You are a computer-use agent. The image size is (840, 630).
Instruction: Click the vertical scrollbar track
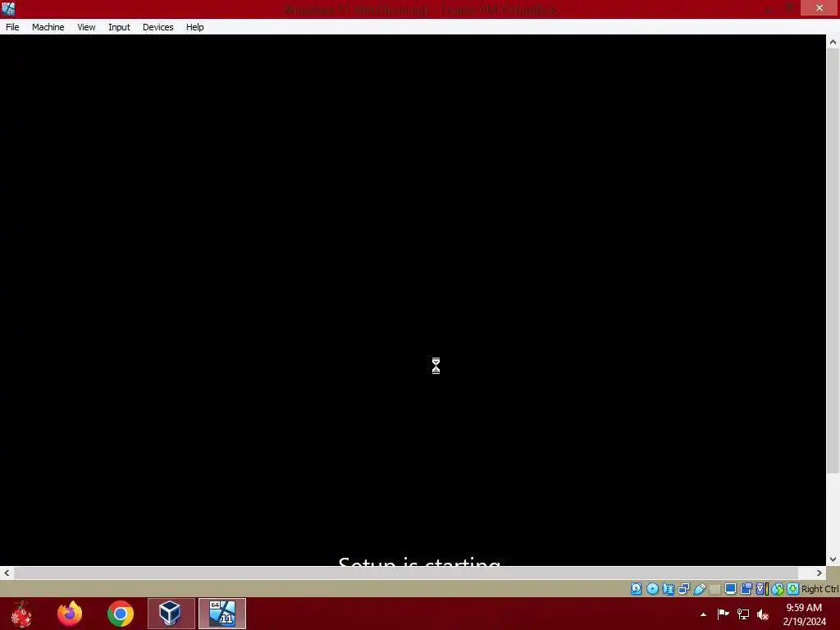(x=833, y=514)
